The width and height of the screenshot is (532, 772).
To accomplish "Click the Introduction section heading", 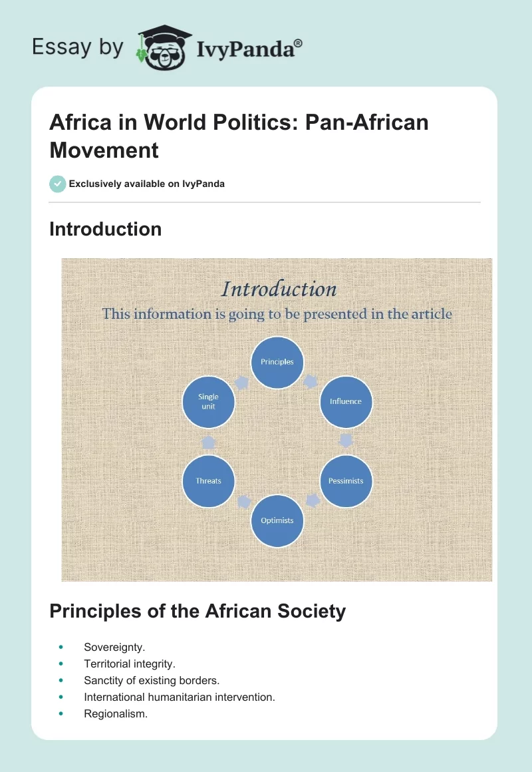I will pyautogui.click(x=106, y=229).
